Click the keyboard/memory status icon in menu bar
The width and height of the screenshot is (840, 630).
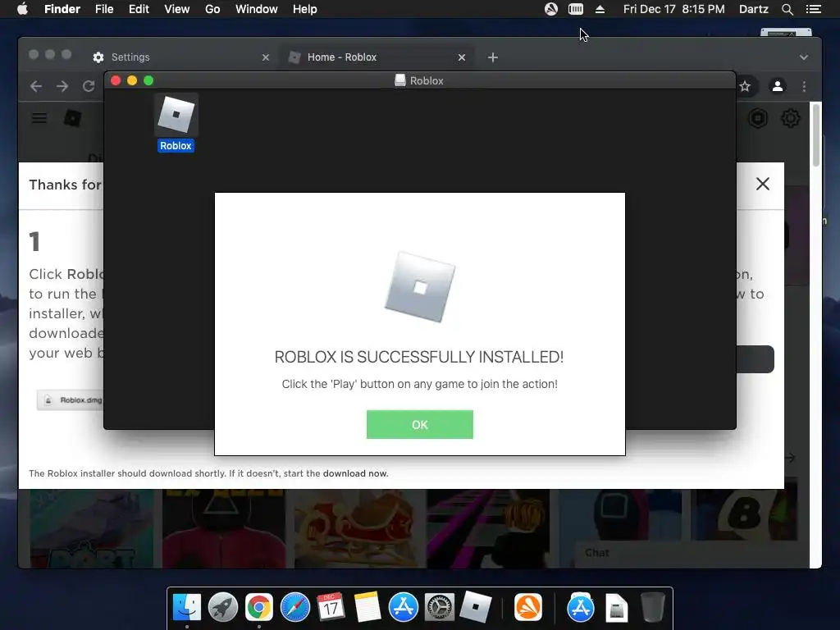click(x=576, y=9)
